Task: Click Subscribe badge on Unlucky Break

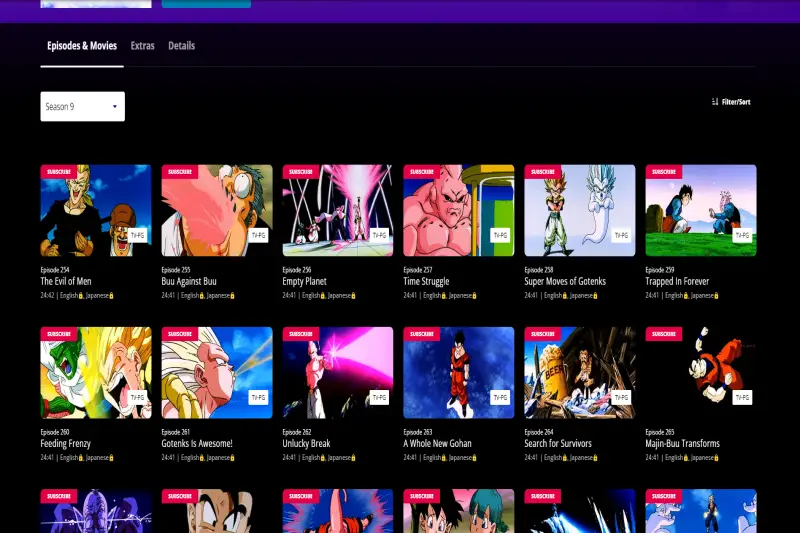Action: pyautogui.click(x=301, y=334)
